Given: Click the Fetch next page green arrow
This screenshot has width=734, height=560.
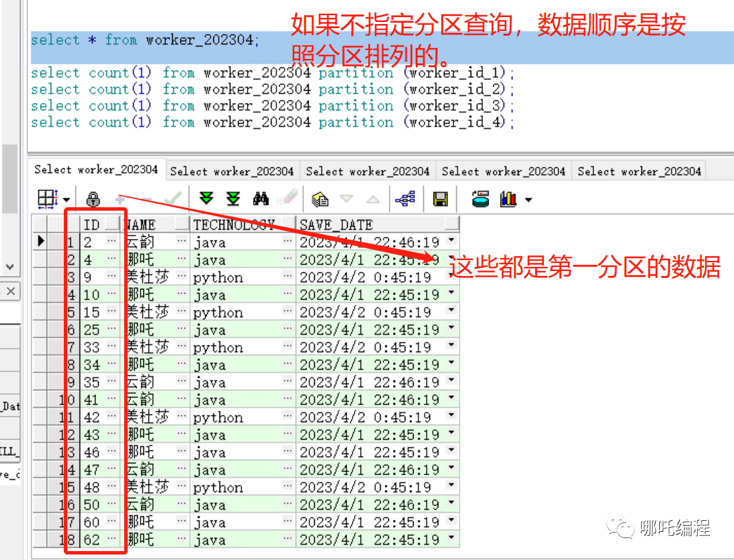Looking at the screenshot, I should click(206, 199).
